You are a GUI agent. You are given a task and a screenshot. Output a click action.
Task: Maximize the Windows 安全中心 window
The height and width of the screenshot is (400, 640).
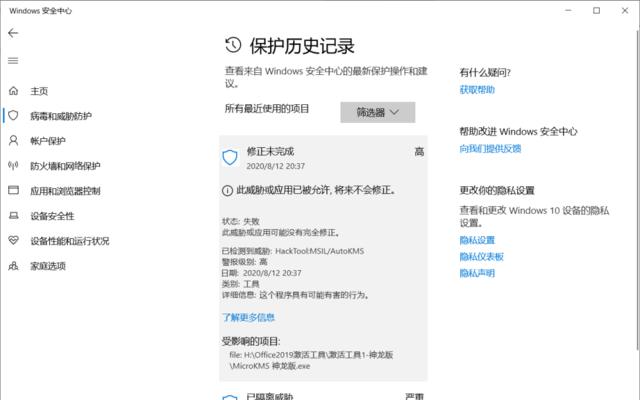tap(596, 11)
